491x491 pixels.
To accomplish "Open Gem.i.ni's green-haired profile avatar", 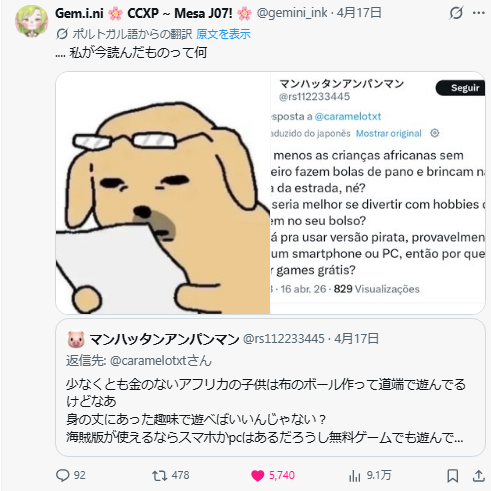I will 31,20.
